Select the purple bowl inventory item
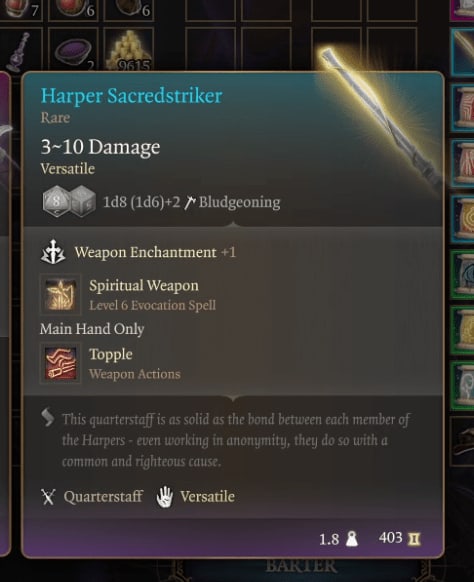 pyautogui.click(x=73, y=50)
